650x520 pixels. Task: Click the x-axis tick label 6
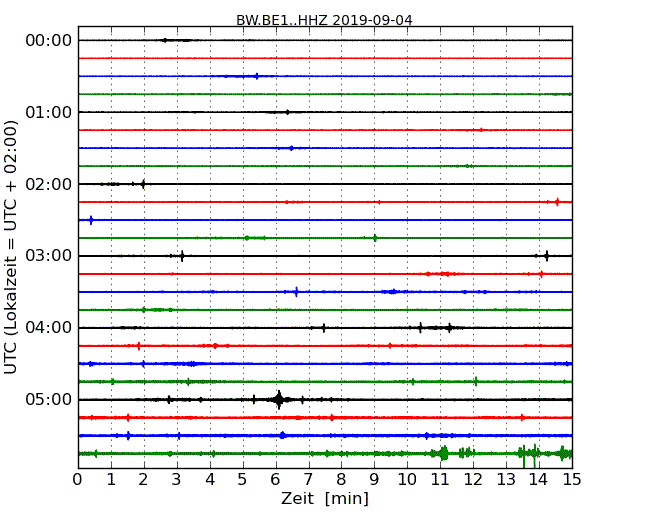275,480
